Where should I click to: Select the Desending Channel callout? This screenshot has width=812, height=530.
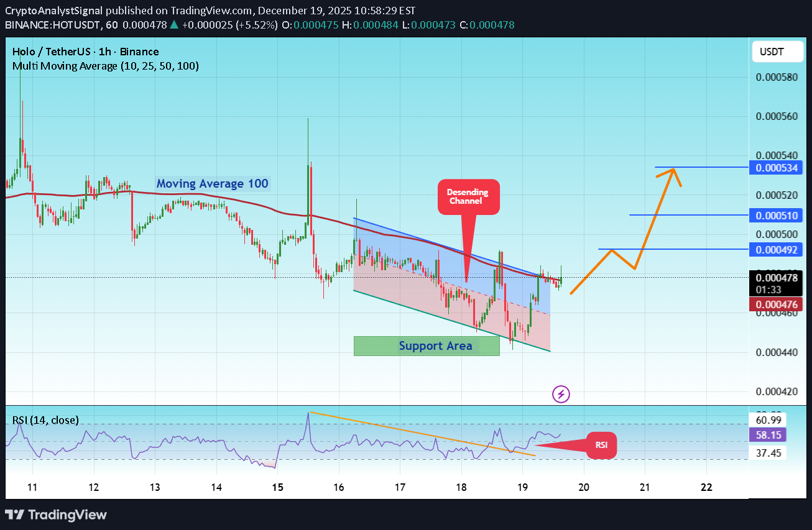tap(468, 196)
